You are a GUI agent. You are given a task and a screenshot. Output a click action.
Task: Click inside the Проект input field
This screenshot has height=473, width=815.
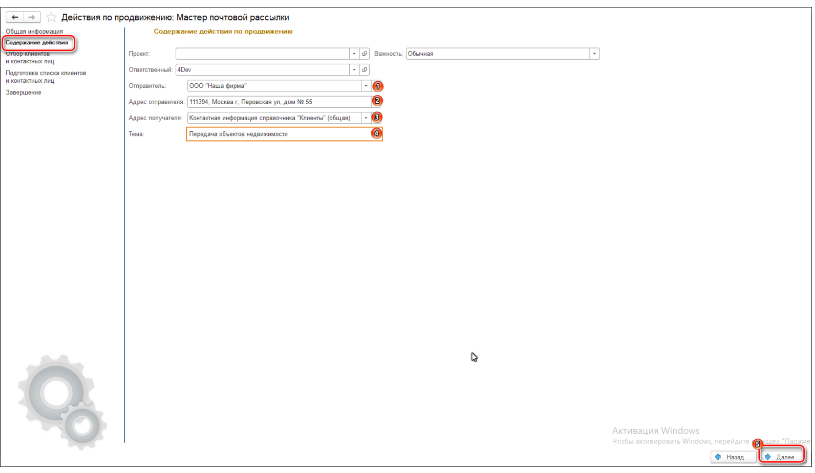[262, 54]
